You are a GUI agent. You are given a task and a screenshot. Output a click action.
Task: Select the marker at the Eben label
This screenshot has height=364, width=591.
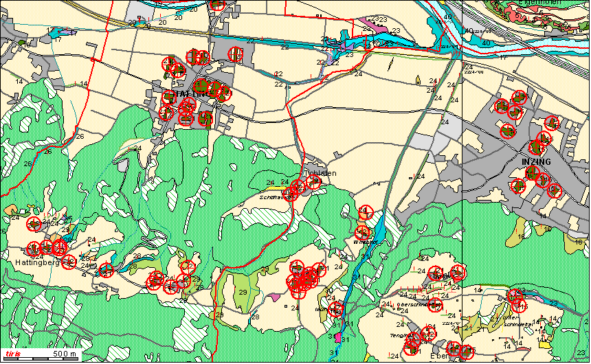[454, 349]
